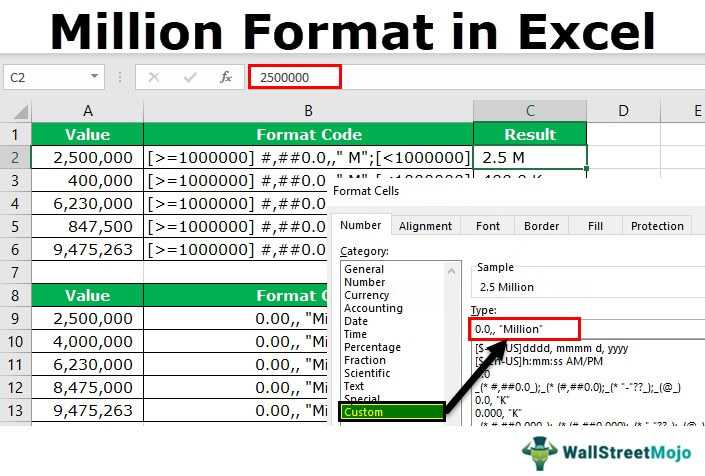The width and height of the screenshot is (705, 476).
Task: Select Fraction category in list
Action: coord(365,360)
